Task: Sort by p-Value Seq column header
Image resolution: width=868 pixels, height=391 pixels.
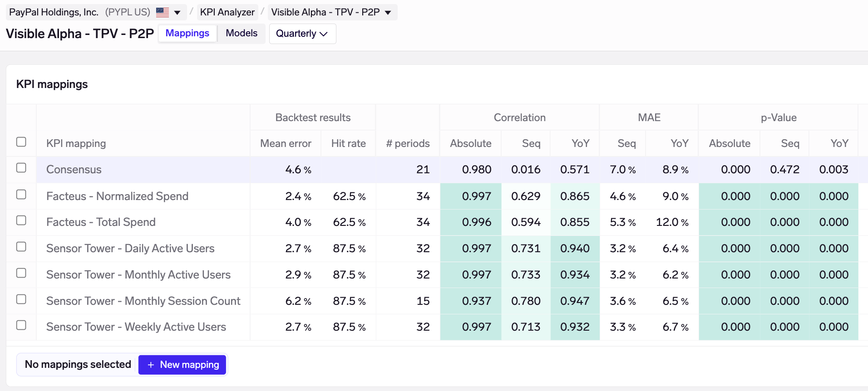Action: 790,143
